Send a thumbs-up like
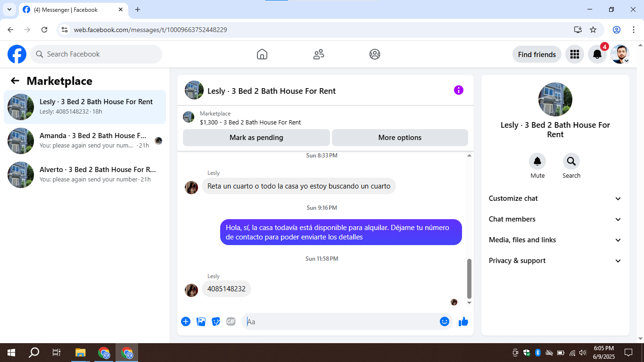 463,321
